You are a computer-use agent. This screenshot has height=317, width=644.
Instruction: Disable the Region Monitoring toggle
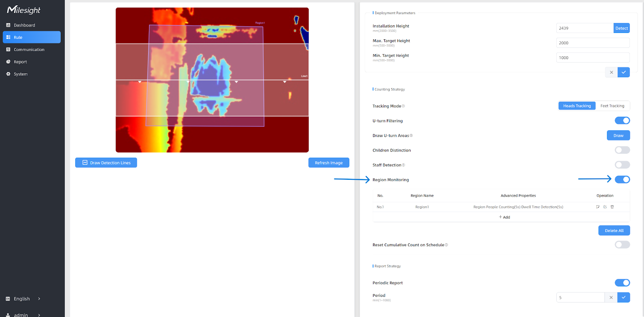coord(622,179)
